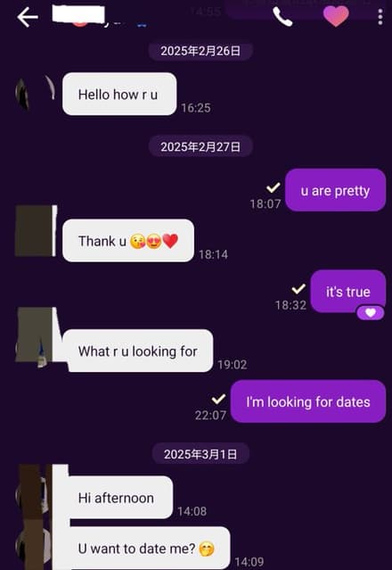The width and height of the screenshot is (392, 570).
Task: Open avatar next to "Hello how r u"
Action: 36,93
